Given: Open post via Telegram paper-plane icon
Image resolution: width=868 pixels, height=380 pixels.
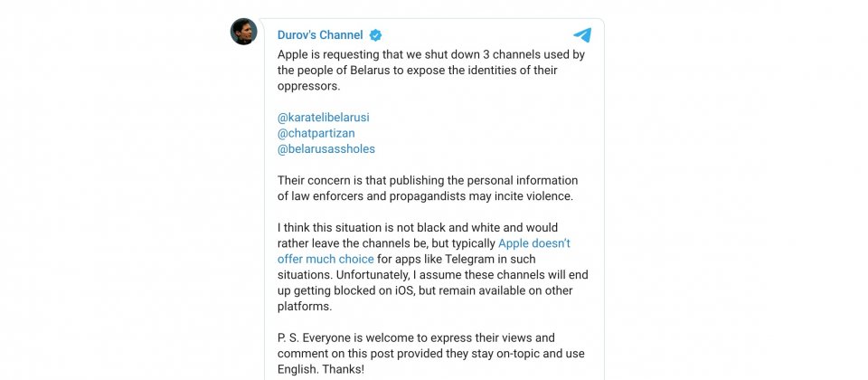Looking at the screenshot, I should tap(582, 35).
